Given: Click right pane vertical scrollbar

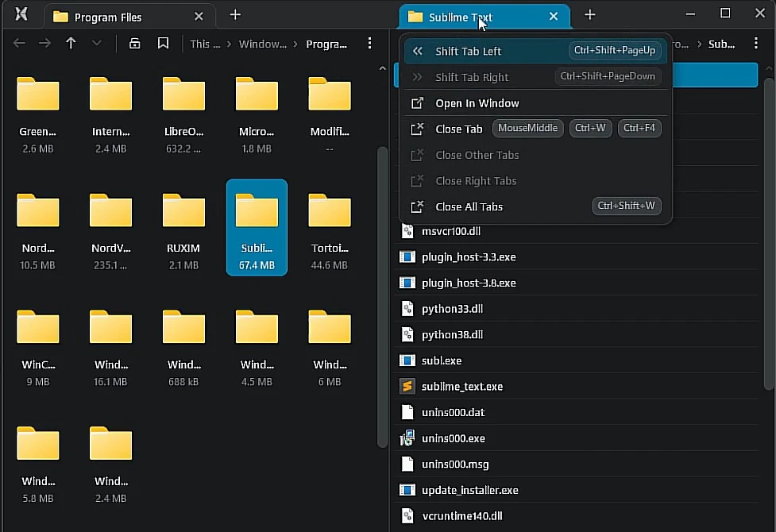Looking at the screenshot, I should 769,233.
